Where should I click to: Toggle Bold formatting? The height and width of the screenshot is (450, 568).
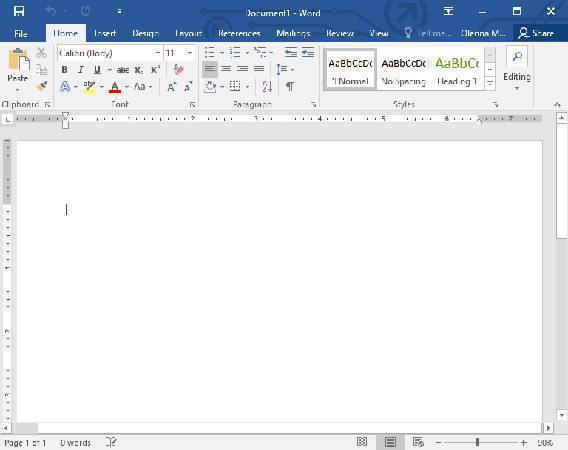[64, 70]
